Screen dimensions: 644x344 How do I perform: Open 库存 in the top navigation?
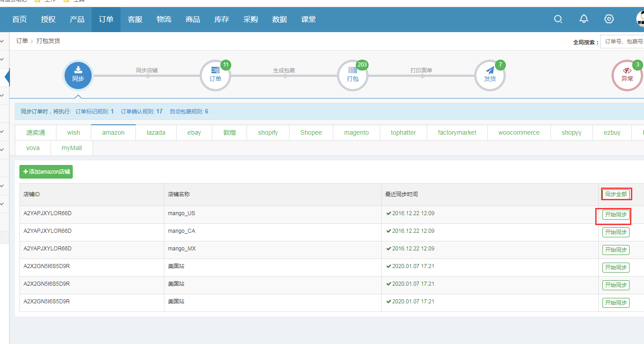point(222,19)
